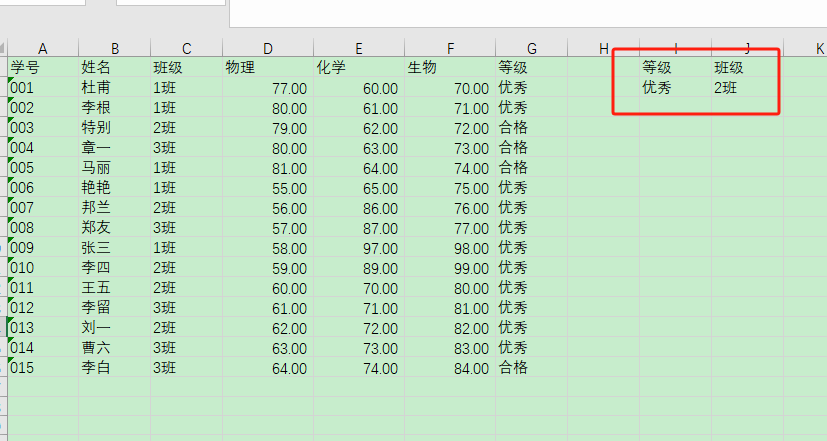Click the class cell 3班 in row 004

[x=186, y=147]
